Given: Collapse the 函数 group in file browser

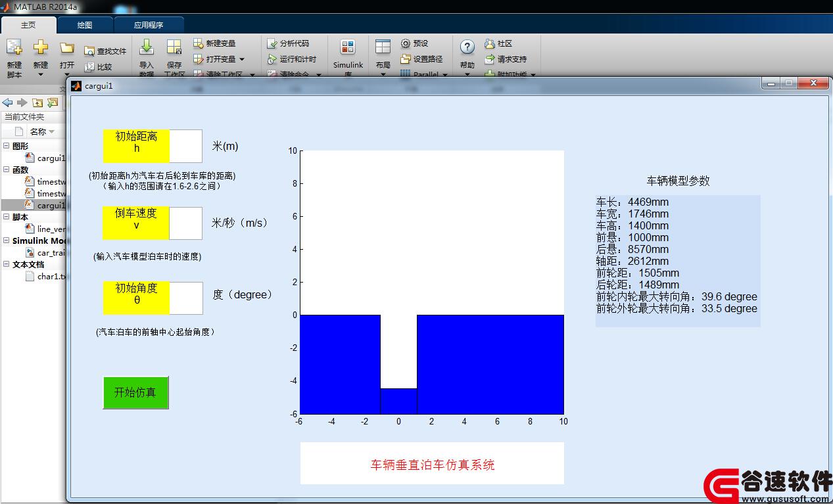Looking at the screenshot, I should point(7,170).
